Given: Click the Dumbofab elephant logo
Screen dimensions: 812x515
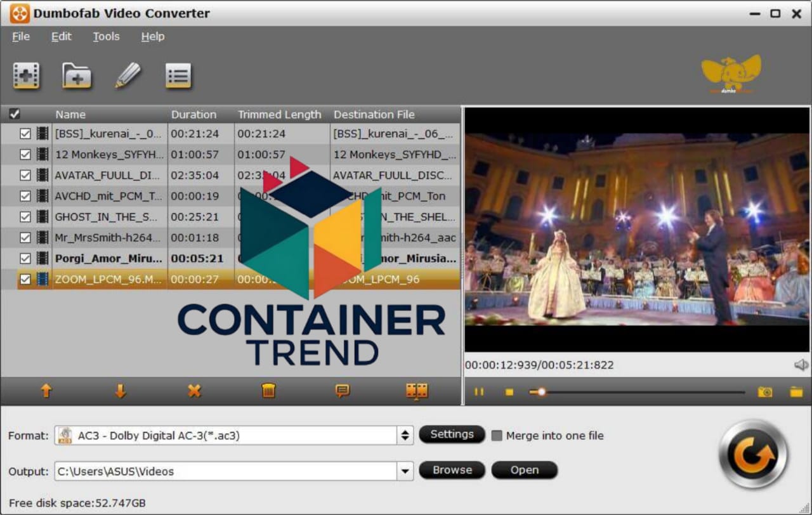Looking at the screenshot, I should click(x=731, y=74).
